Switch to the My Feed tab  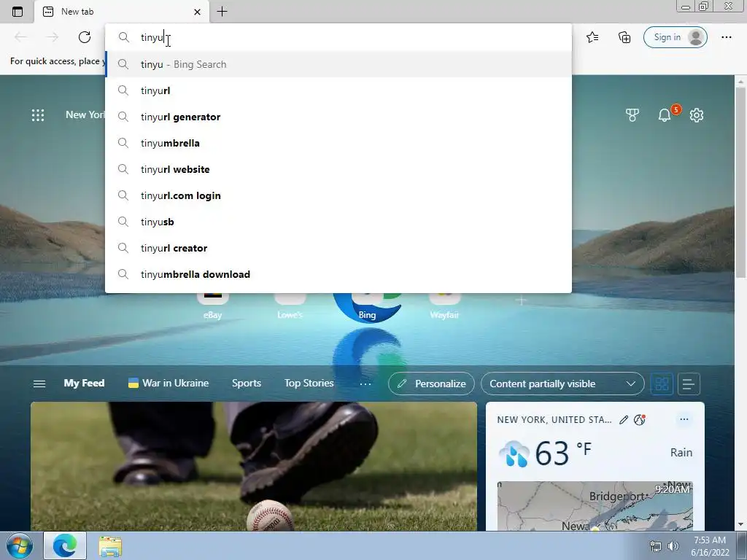(x=84, y=383)
